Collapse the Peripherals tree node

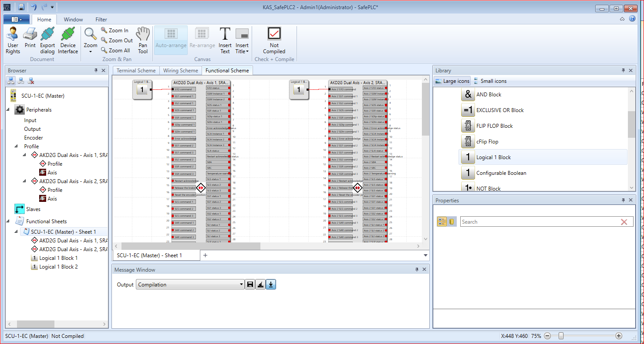[x=9, y=110]
